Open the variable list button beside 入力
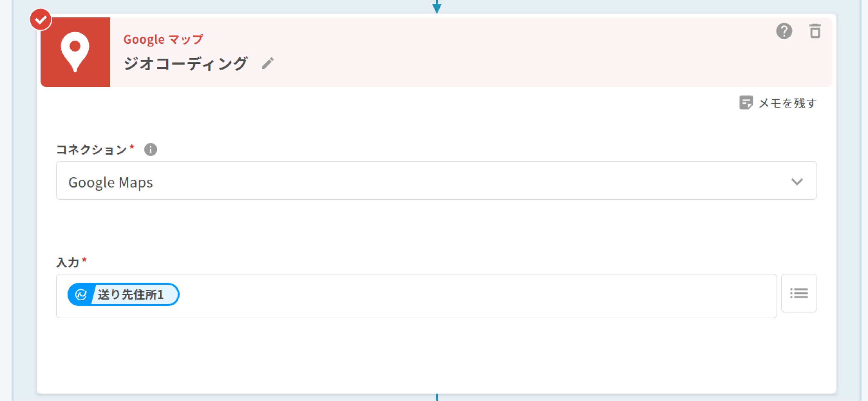The width and height of the screenshot is (868, 401). 798,293
